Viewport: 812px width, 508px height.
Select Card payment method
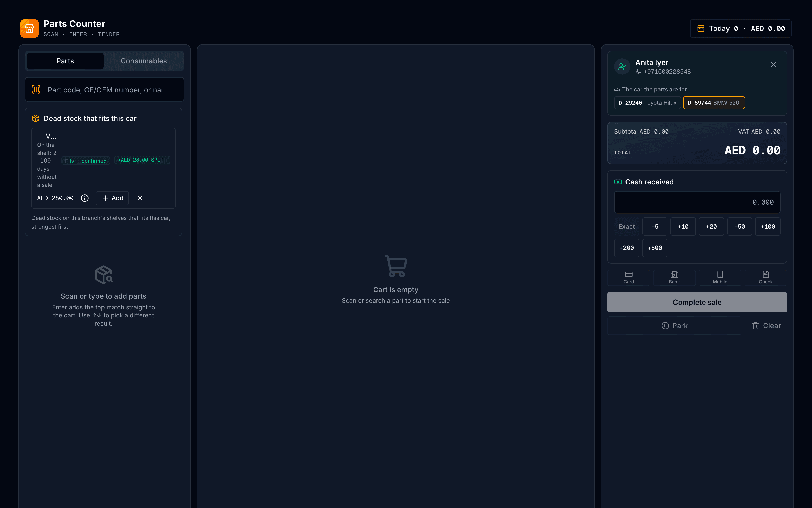[629, 278]
